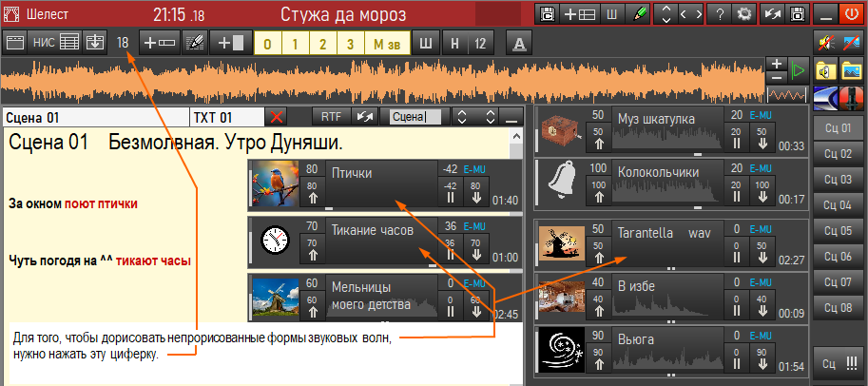Click the Сц !!! button
The width and height of the screenshot is (868, 386).
[838, 364]
